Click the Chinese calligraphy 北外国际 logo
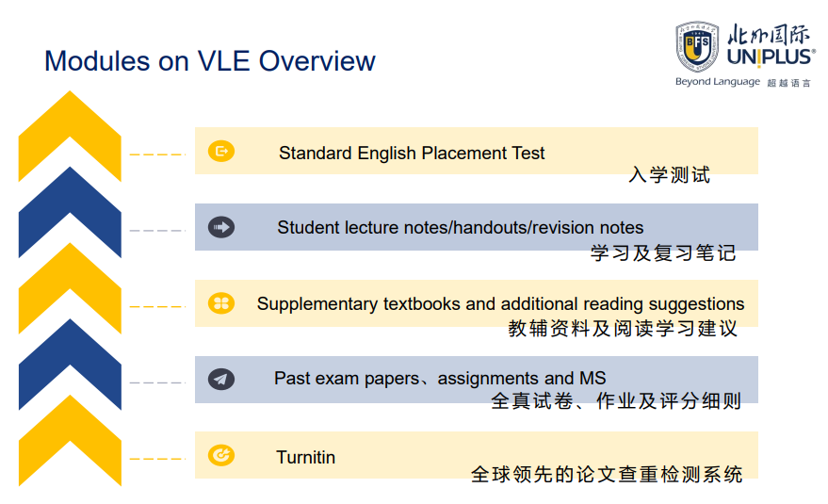 pos(768,34)
